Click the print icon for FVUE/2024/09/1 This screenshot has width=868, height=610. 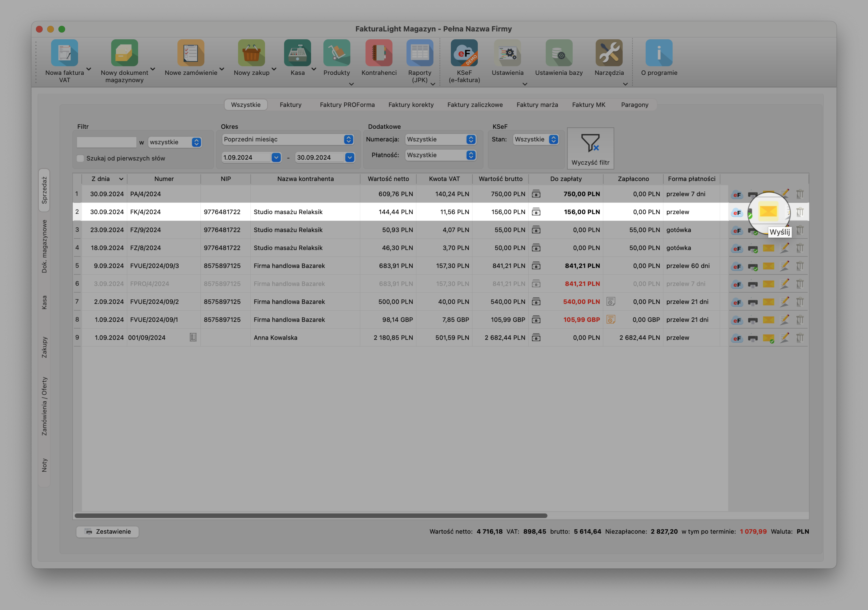(x=753, y=321)
